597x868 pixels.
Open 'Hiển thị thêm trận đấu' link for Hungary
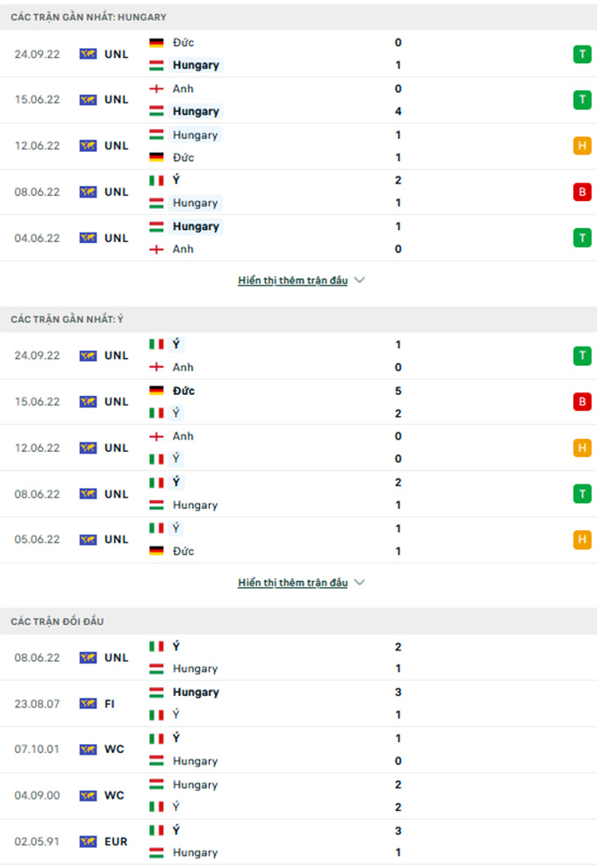(292, 281)
